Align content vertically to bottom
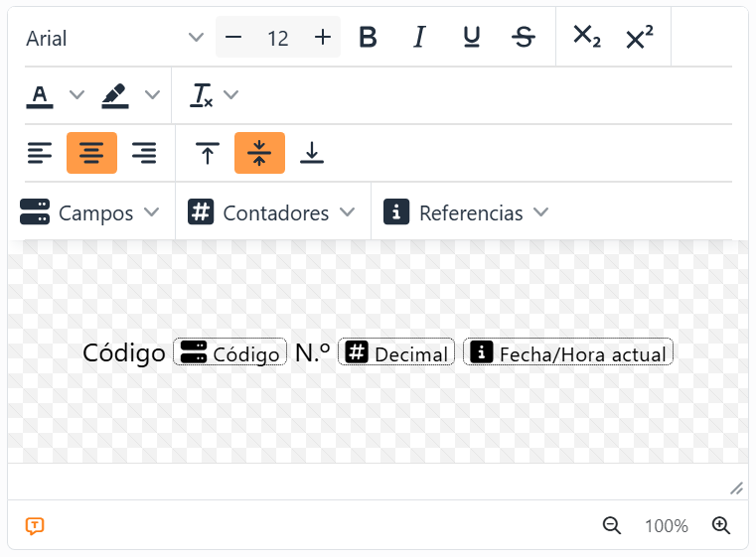The width and height of the screenshot is (756, 557). click(312, 153)
